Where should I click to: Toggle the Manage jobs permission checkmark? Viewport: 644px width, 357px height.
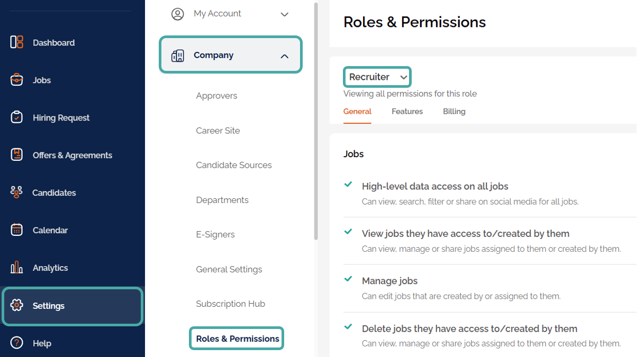(348, 279)
